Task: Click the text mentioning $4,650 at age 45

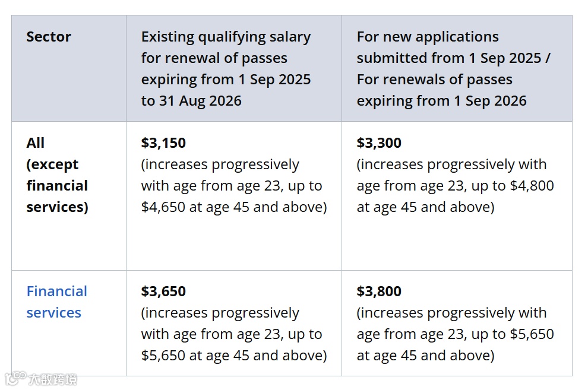Action: point(234,207)
